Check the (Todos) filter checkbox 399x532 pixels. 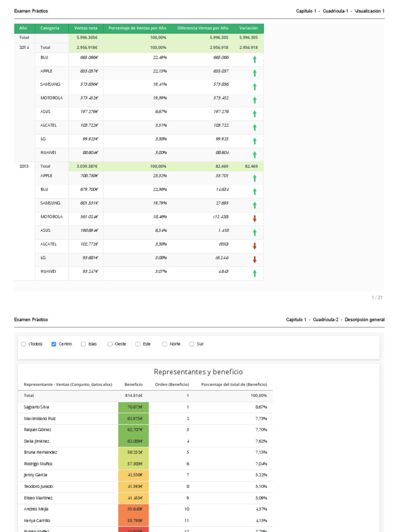(x=23, y=344)
